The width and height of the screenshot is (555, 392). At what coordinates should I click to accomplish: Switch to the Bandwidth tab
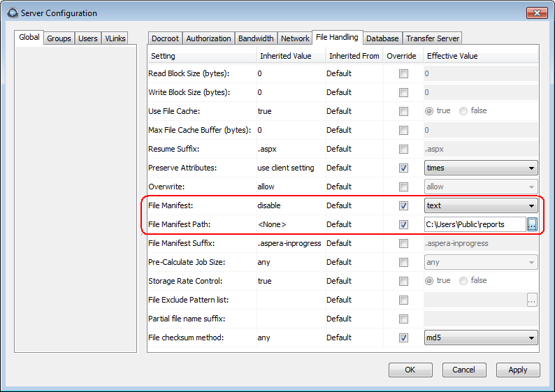256,38
